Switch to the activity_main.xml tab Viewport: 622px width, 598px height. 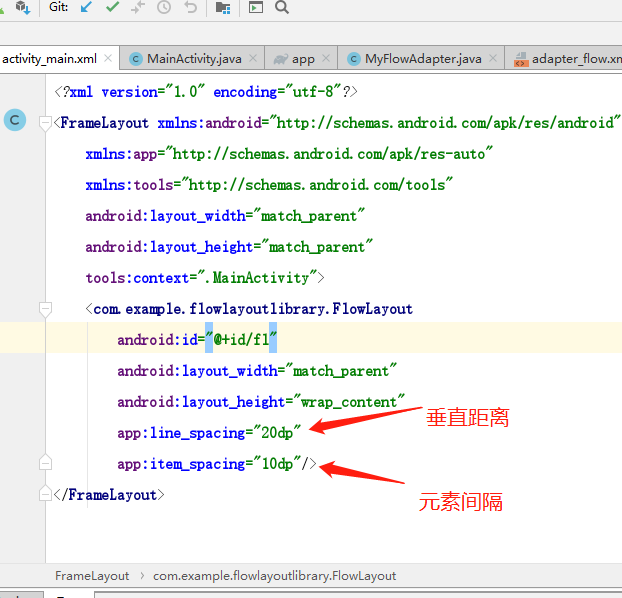click(49, 59)
